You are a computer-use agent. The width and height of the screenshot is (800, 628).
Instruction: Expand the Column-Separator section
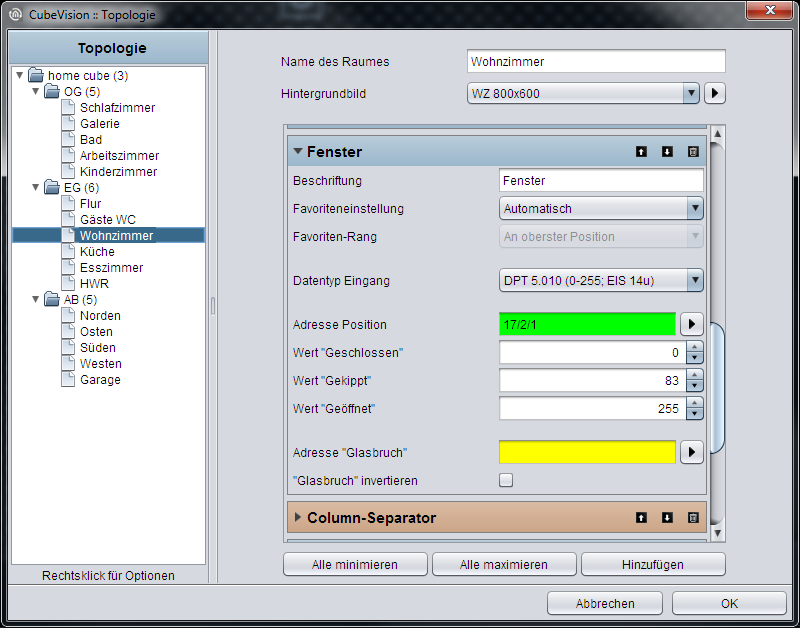tap(298, 517)
